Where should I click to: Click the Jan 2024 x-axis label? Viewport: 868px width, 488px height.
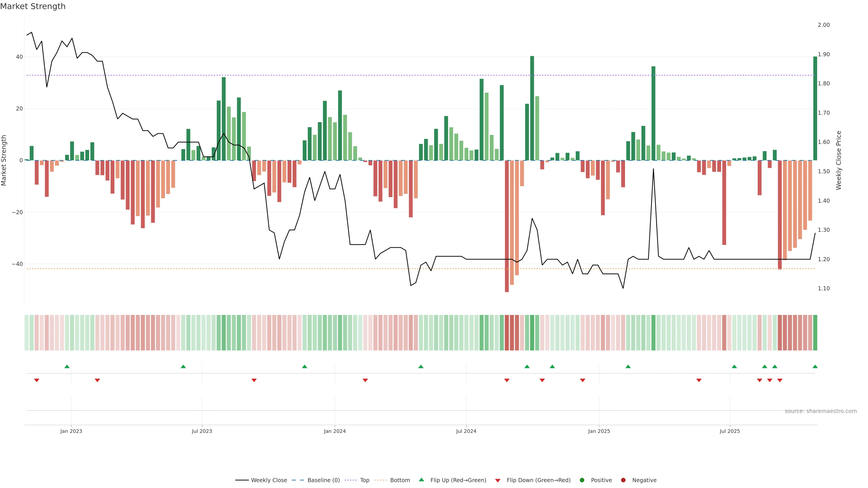(x=335, y=431)
